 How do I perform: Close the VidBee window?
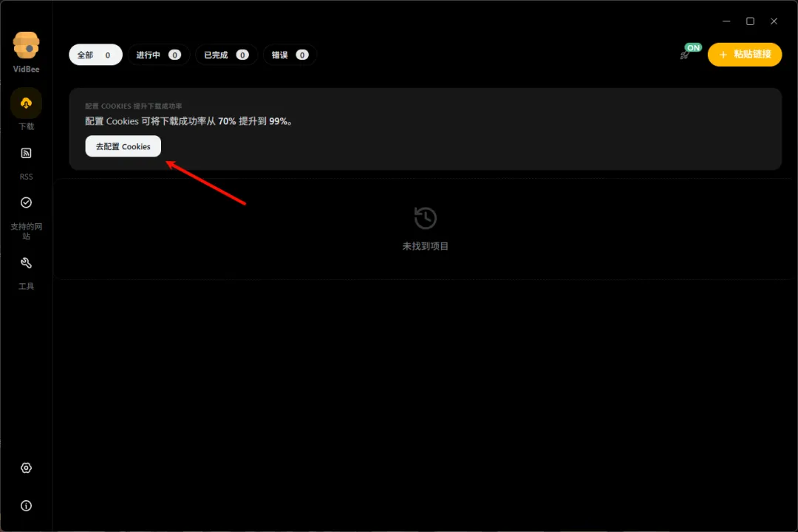point(774,21)
